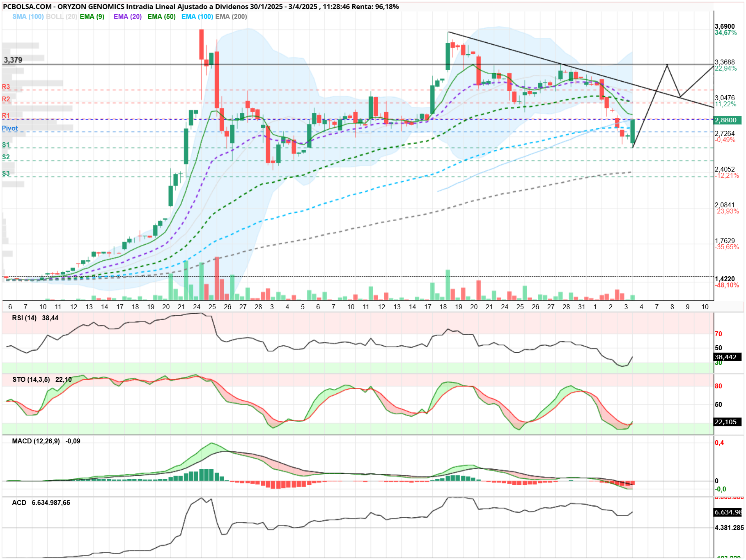
Task: Click the 2,4052 price axis value
Action: tap(725, 169)
